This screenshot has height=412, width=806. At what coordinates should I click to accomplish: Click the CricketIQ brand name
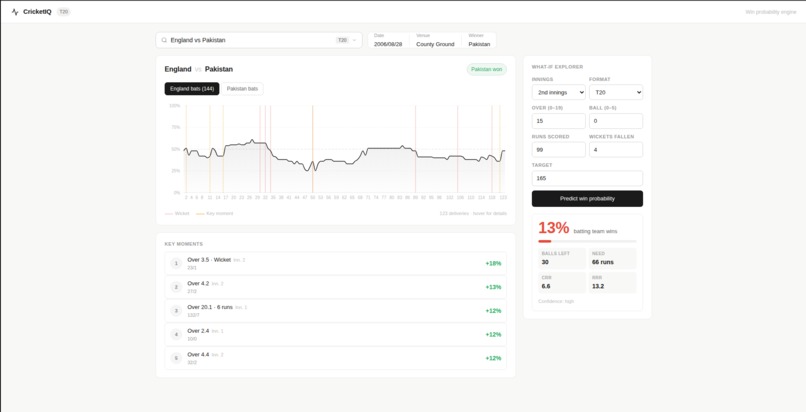37,12
